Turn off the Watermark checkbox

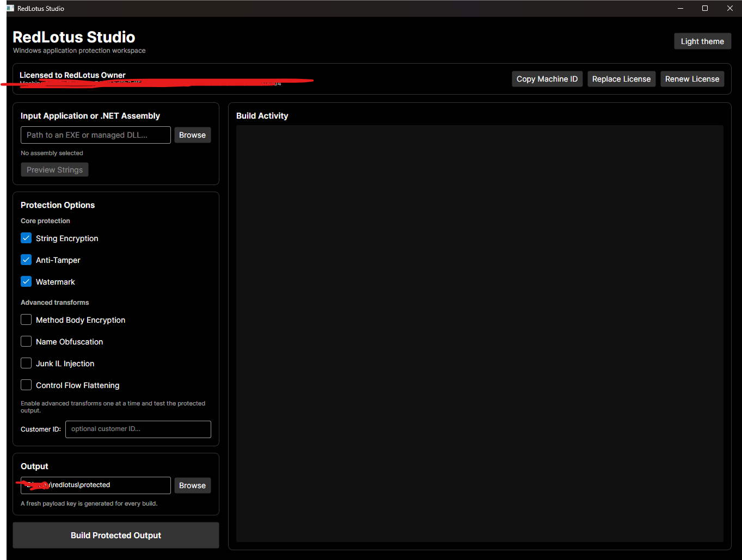pyautogui.click(x=26, y=281)
